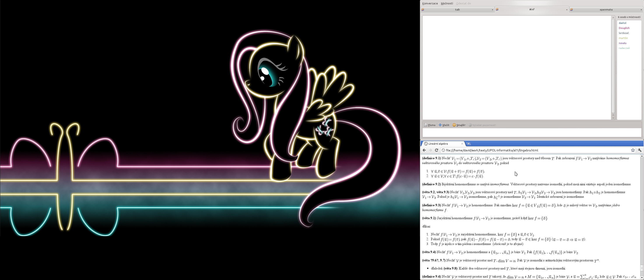644x280 pixels.
Task: Click the '(definice 9.2)' heading text
Action: (x=432, y=184)
